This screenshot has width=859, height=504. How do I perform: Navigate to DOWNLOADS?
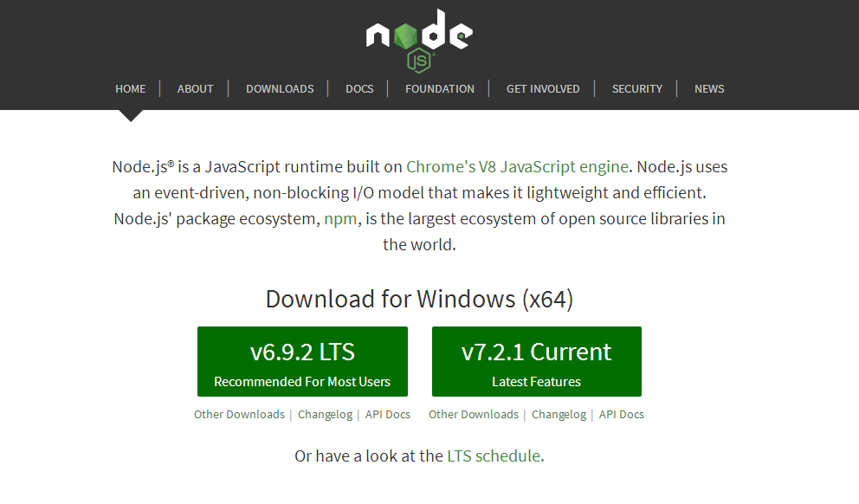tap(279, 88)
